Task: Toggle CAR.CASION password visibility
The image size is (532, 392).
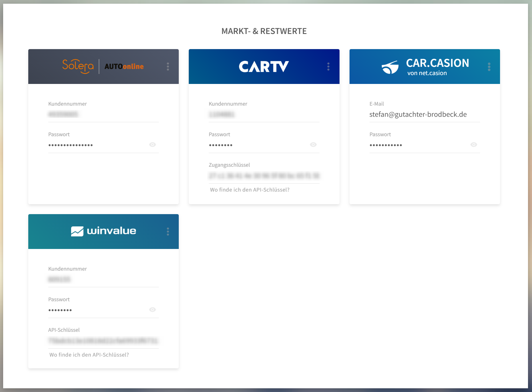Action: (x=474, y=144)
